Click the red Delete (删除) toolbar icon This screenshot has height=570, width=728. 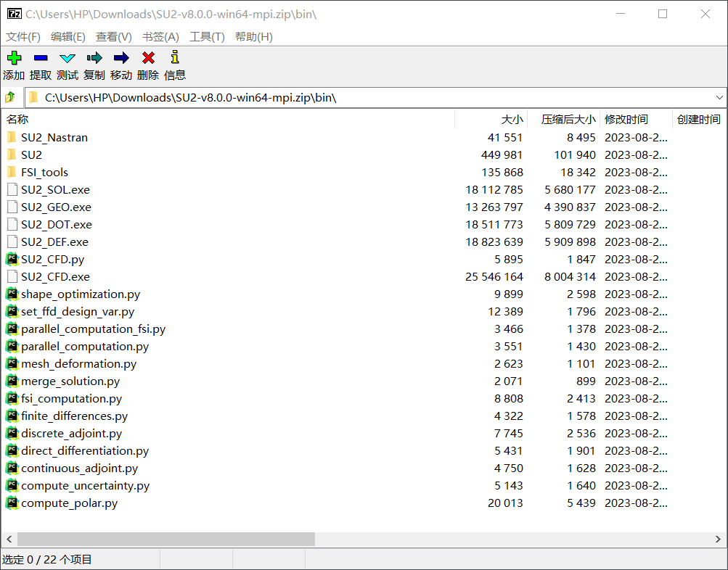(x=148, y=59)
